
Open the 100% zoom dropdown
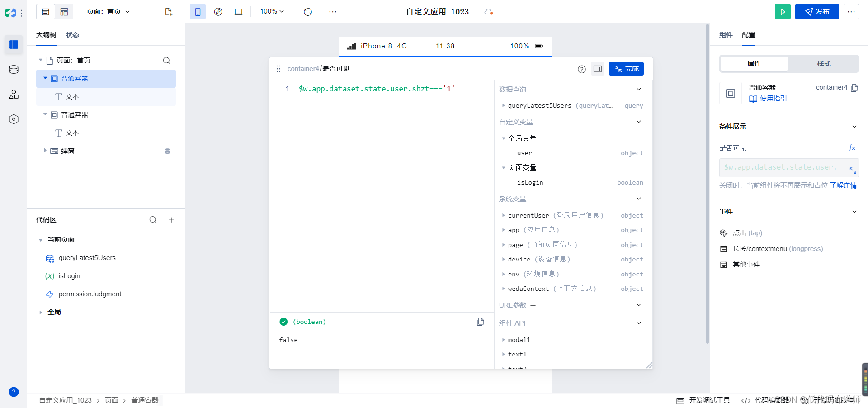pyautogui.click(x=272, y=11)
